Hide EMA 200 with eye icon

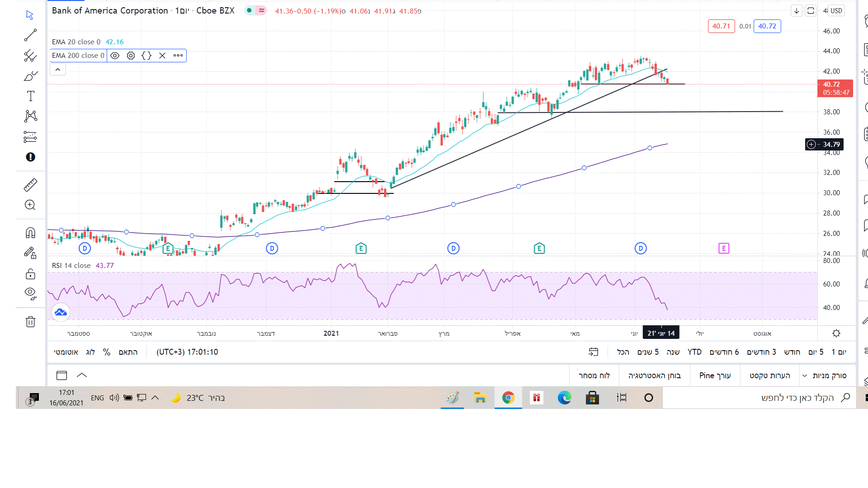115,56
